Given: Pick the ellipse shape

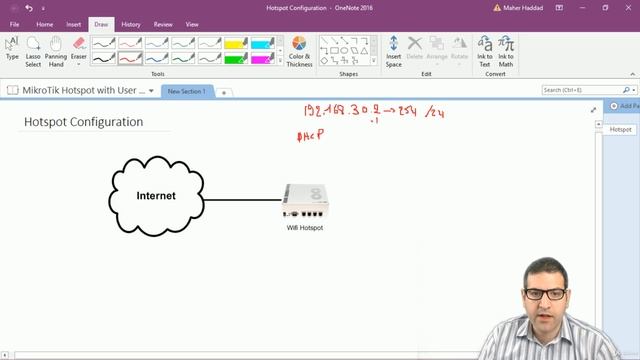Looking at the screenshot, I should tap(344, 51).
